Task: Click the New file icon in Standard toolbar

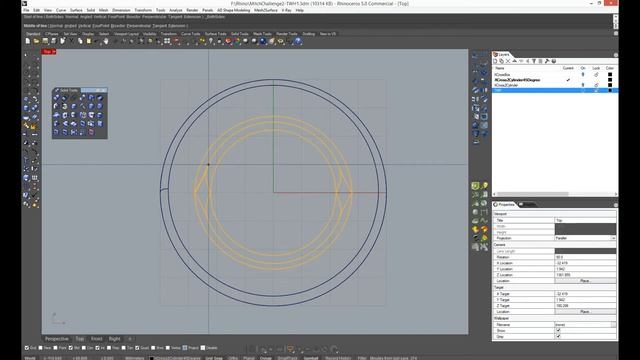Action: coord(28,41)
